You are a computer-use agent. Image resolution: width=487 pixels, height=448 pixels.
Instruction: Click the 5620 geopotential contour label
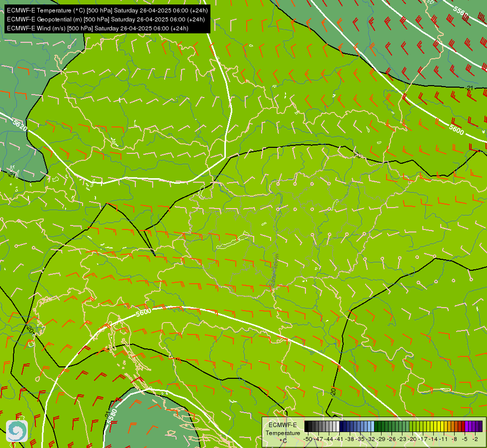click(20, 125)
